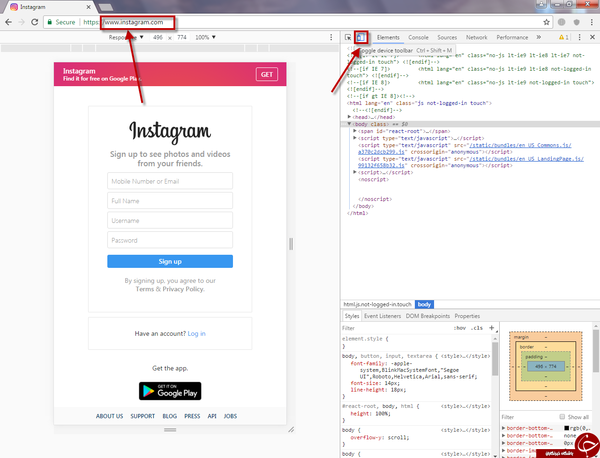The height and width of the screenshot is (458, 600).
Task: Go back with the browser back arrow
Action: coord(8,22)
